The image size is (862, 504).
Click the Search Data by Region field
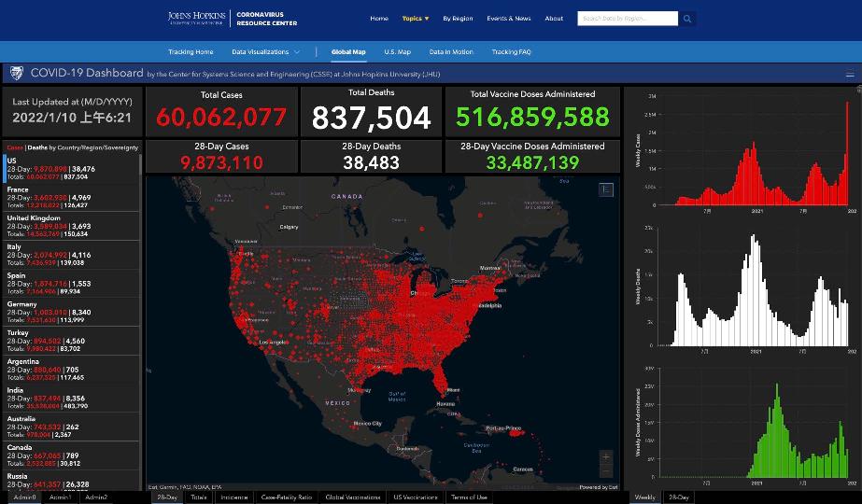click(627, 18)
